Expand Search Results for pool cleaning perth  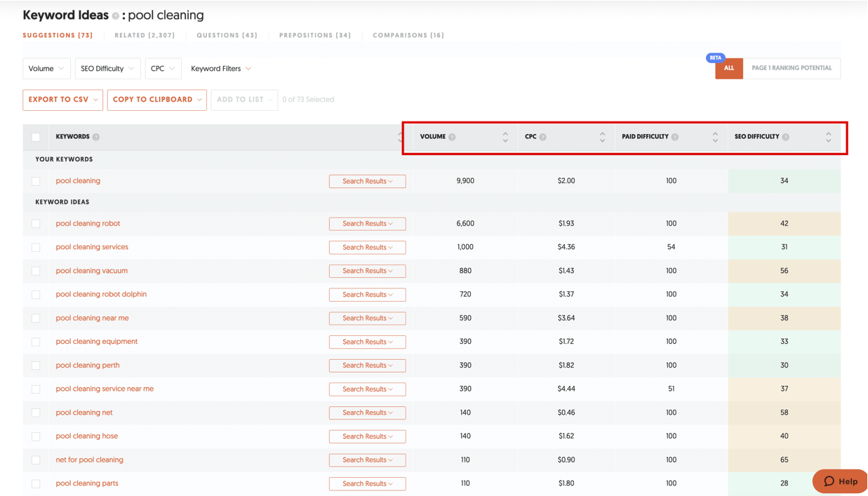tap(367, 366)
